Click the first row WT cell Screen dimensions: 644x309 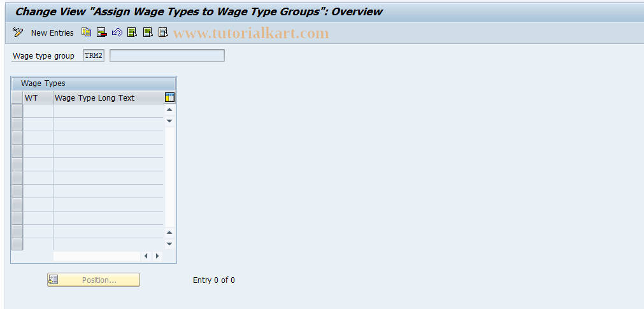38,111
